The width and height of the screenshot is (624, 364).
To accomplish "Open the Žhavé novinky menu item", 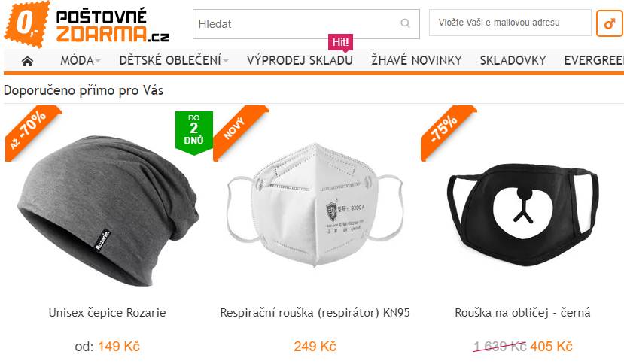I will pos(416,60).
